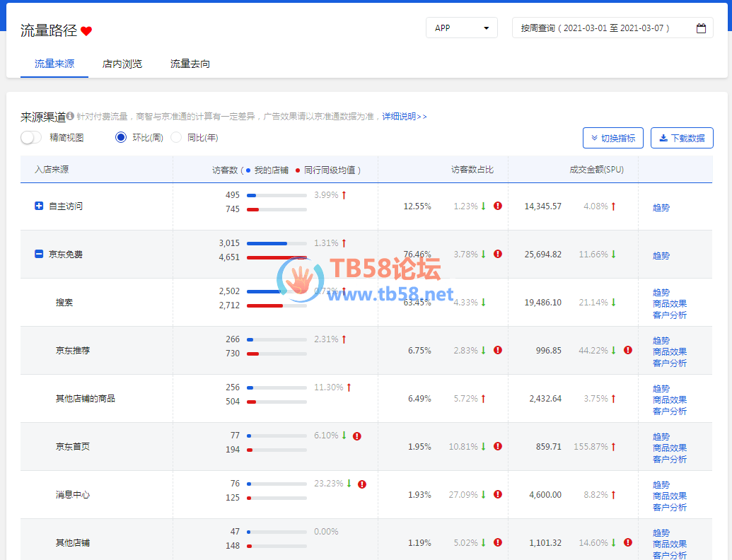Click the 访客数占比 column header
This screenshot has height=560, width=732.
pyautogui.click(x=472, y=170)
